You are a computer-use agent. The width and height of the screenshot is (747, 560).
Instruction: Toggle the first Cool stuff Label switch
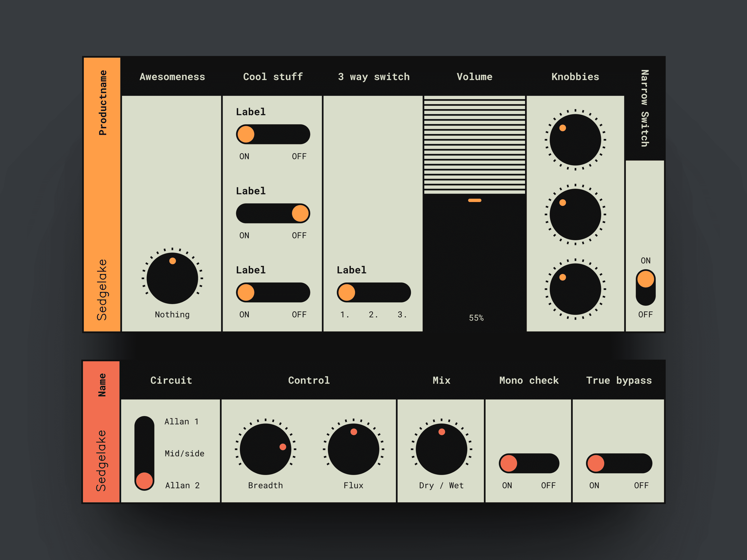tap(273, 134)
